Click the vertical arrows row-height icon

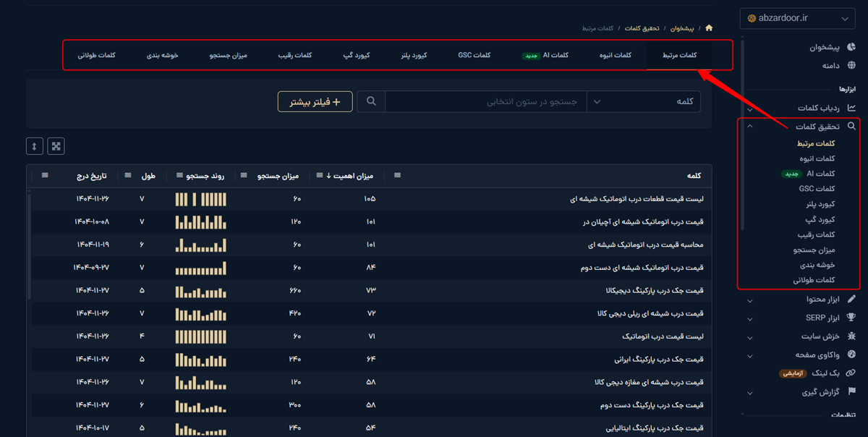[x=34, y=146]
